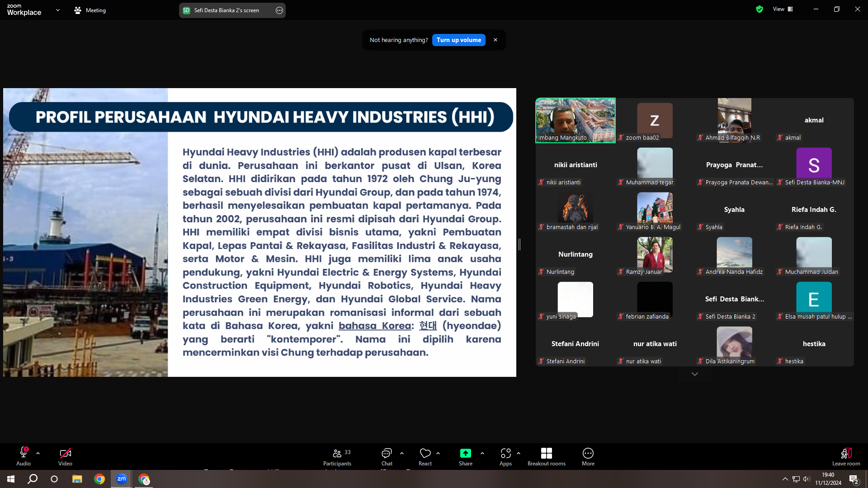Start sharing with the green Share button
This screenshot has width=868, height=488.
(466, 456)
